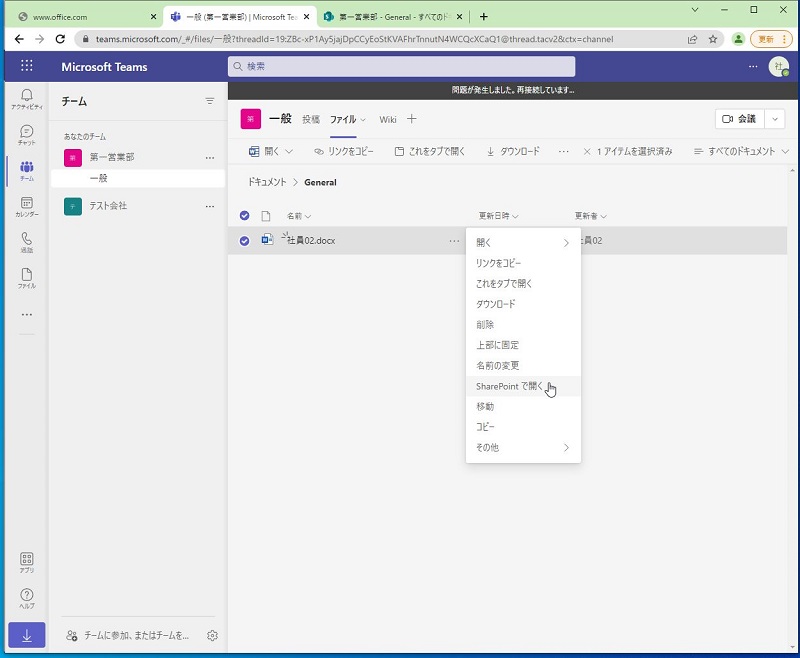Choose リンクをコピー from context menu
Image resolution: width=800 pixels, height=658 pixels.
point(523,263)
